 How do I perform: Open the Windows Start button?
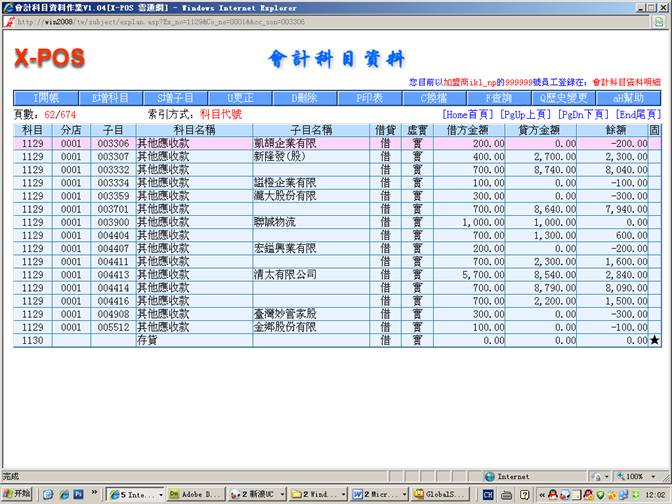click(17, 494)
